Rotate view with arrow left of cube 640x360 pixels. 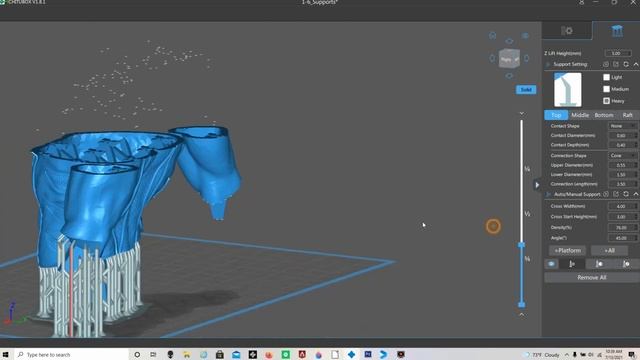pos(492,58)
